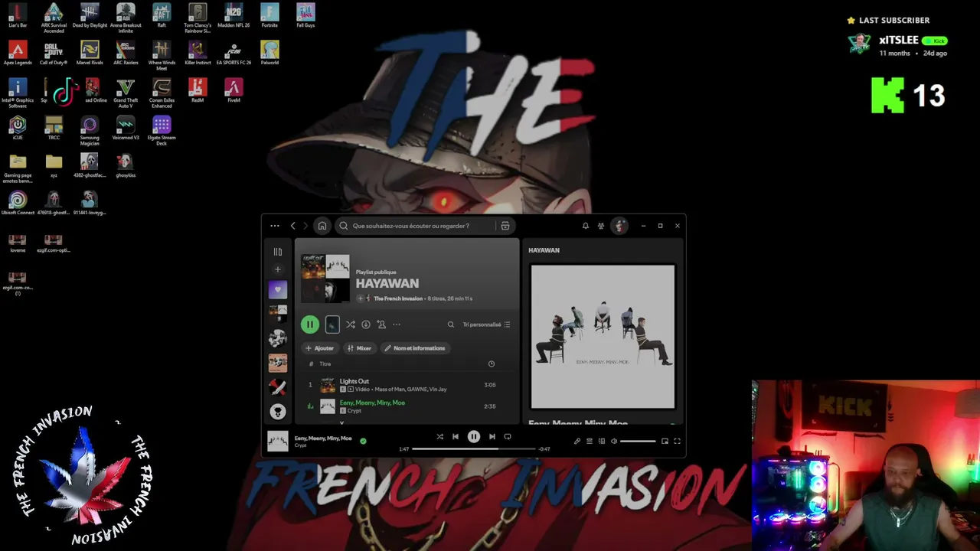This screenshot has height=551, width=980.
Task: Skip to the next track
Action: (x=492, y=436)
